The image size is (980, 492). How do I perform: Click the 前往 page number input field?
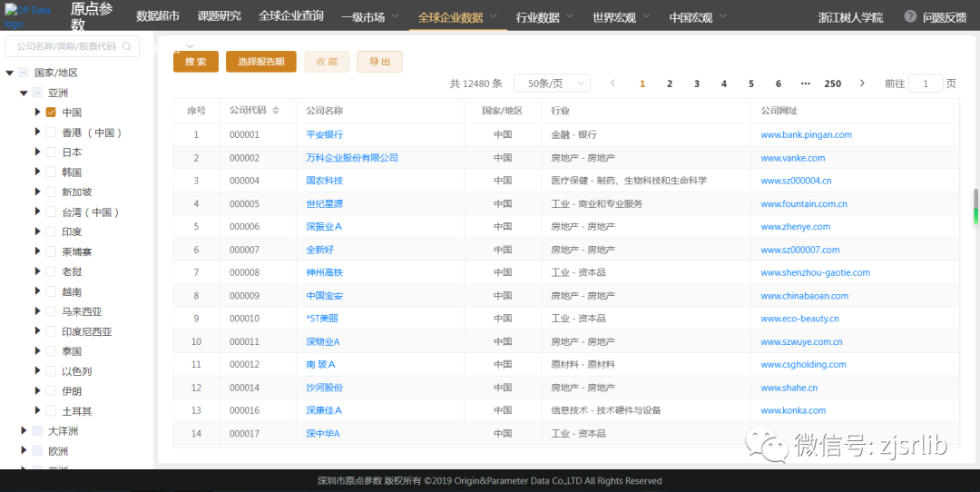point(925,84)
